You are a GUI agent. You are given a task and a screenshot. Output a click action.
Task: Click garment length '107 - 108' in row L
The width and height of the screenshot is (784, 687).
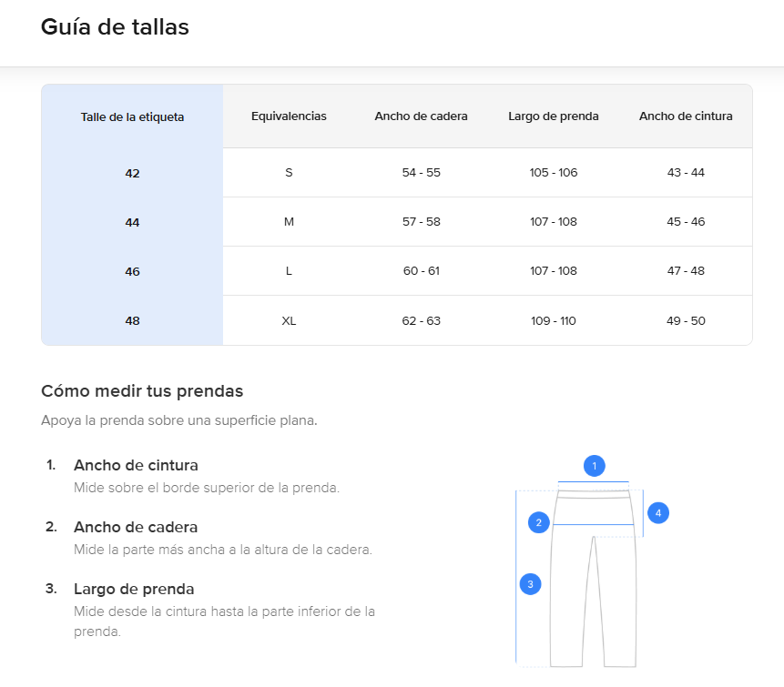coord(554,271)
